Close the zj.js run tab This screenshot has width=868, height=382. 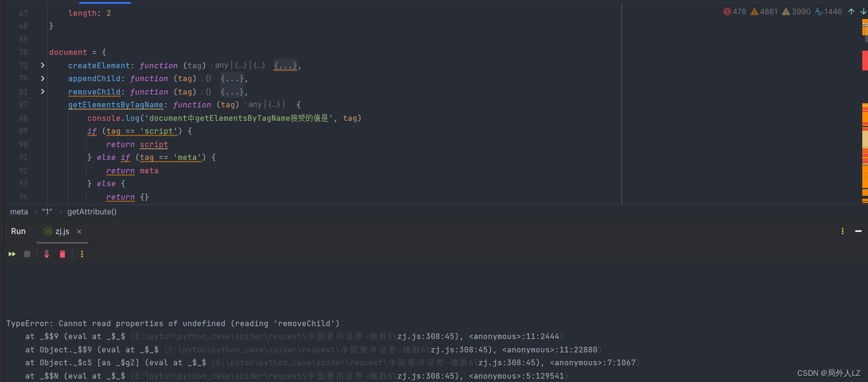(79, 232)
